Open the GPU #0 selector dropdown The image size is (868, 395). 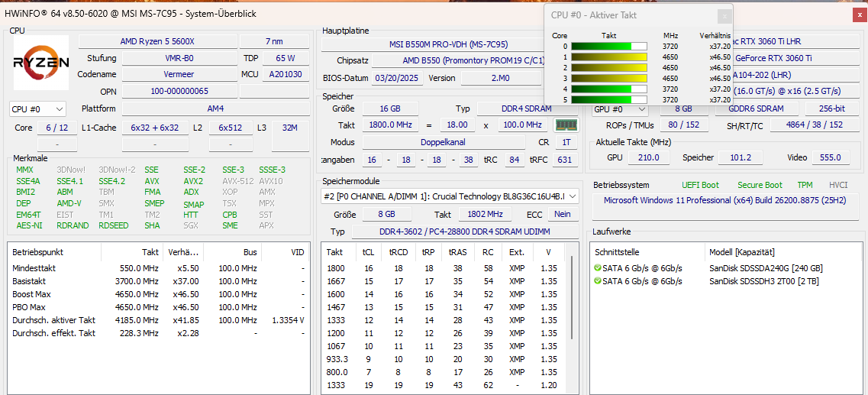point(621,110)
